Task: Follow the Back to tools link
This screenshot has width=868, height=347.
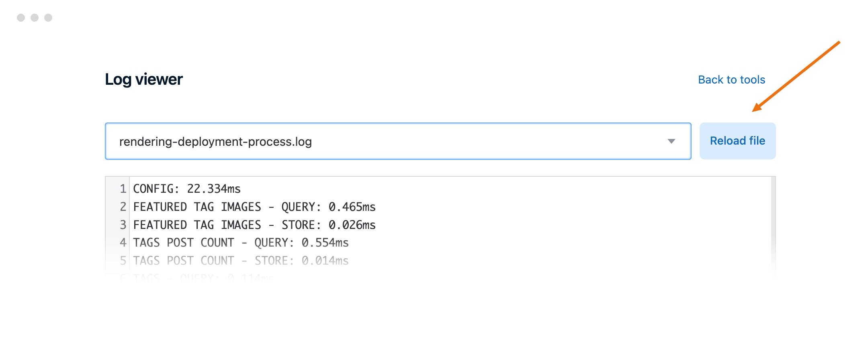Action: [731, 80]
